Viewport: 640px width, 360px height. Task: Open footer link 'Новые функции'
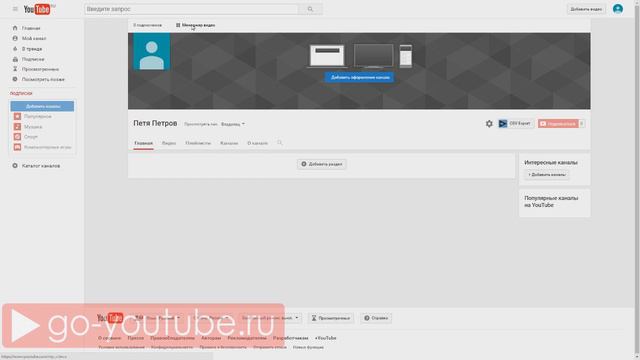308,347
